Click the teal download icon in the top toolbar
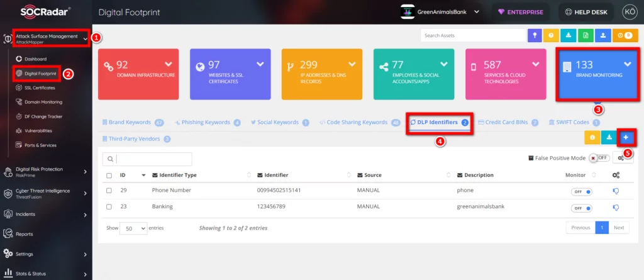This screenshot has width=644, height=280. [568, 35]
